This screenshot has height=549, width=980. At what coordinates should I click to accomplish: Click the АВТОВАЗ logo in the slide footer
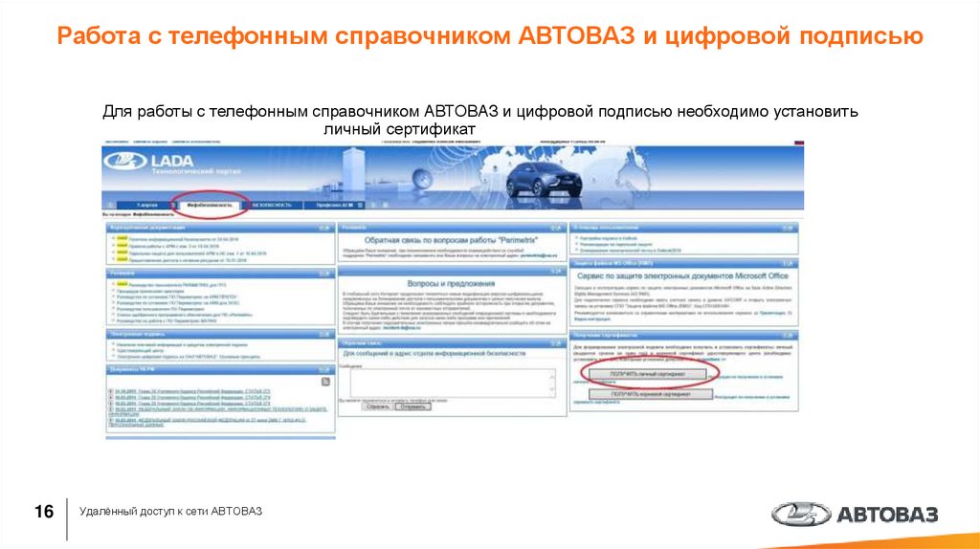point(854,514)
